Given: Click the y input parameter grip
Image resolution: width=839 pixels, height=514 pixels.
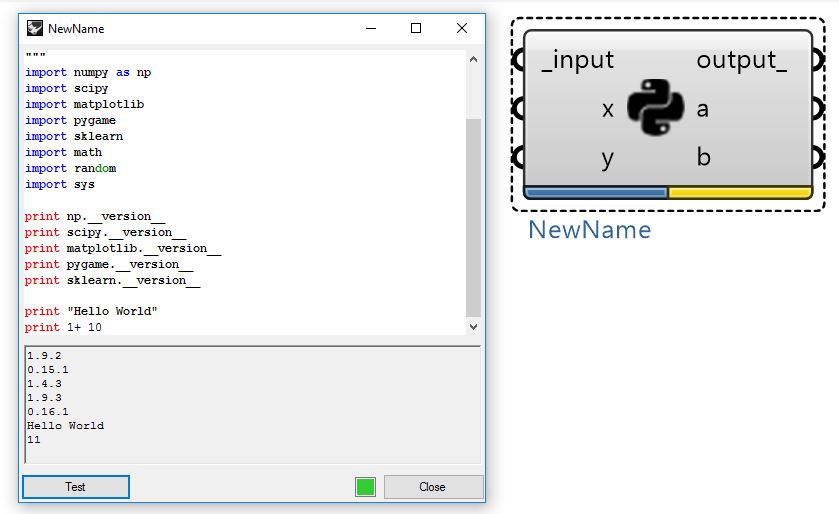Looking at the screenshot, I should [x=520, y=158].
